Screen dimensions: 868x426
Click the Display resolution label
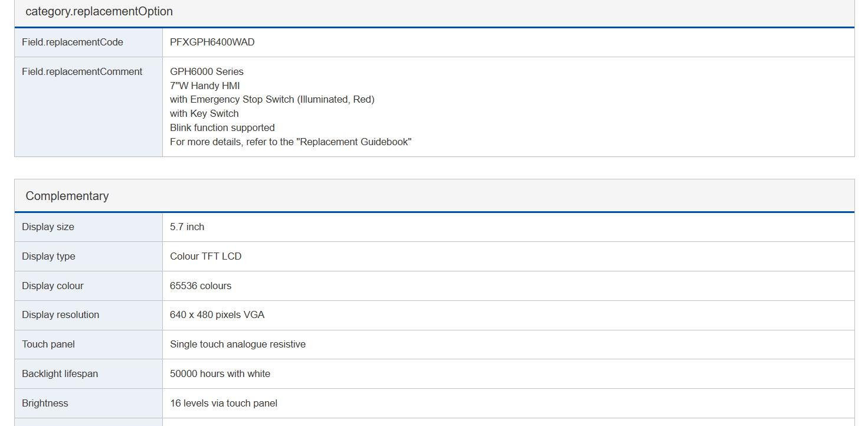[x=60, y=314]
